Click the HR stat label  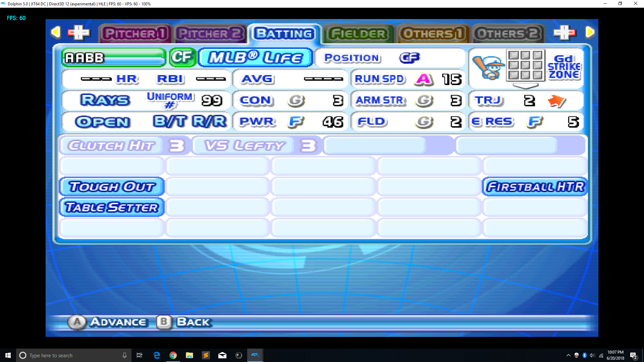coord(127,79)
